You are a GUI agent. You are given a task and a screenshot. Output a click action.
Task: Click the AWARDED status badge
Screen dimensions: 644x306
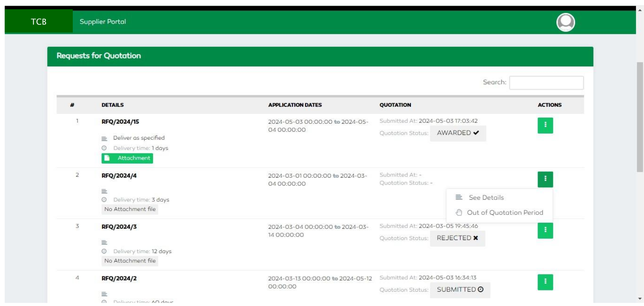(x=458, y=133)
